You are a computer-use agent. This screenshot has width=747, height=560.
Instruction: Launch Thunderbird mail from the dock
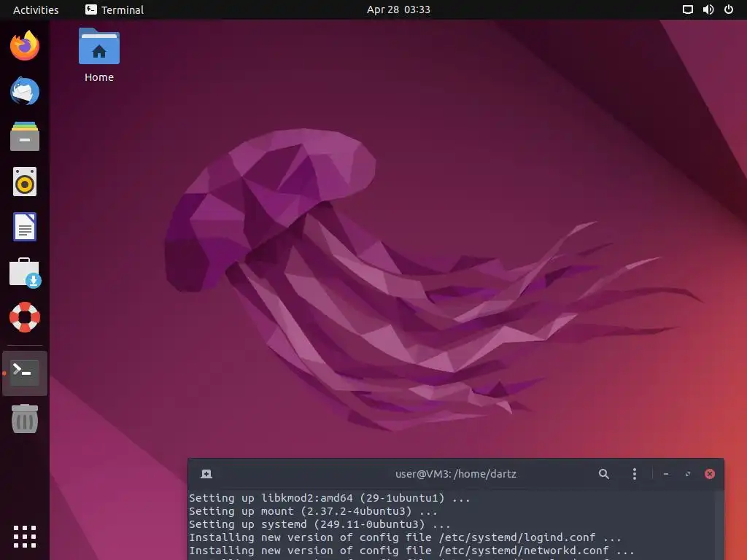pos(25,91)
